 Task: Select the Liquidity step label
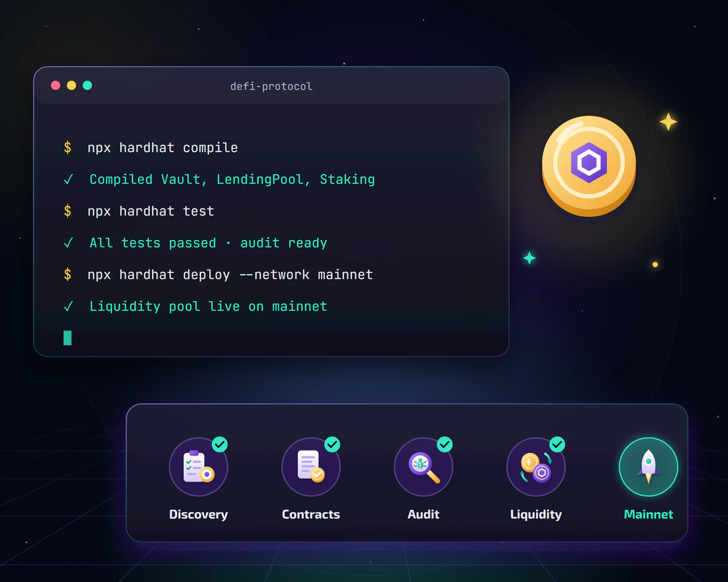point(536,515)
